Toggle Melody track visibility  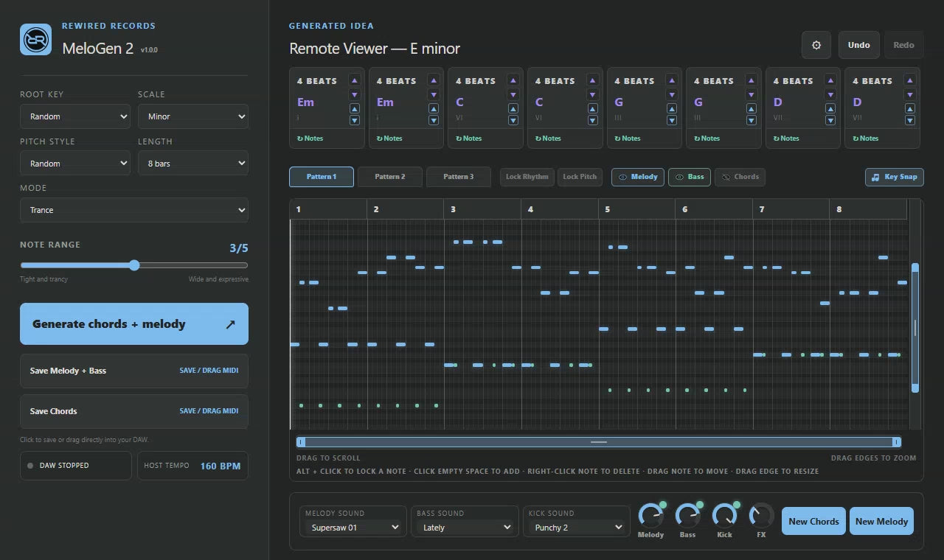click(x=638, y=177)
